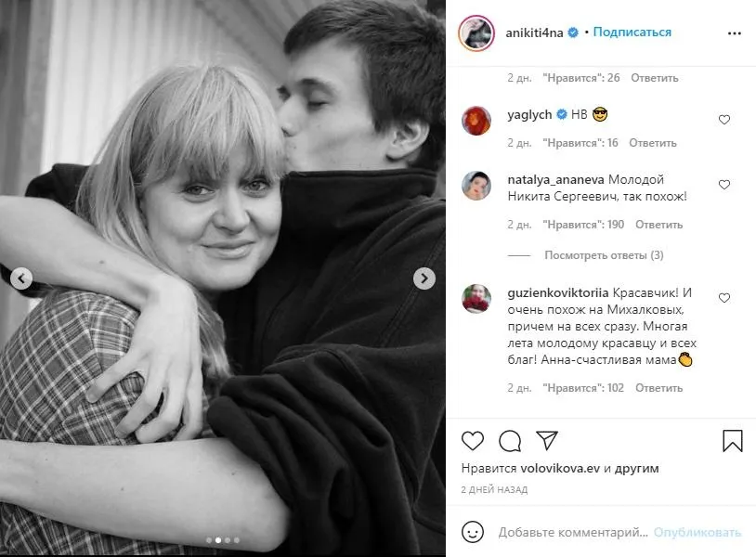Viewport: 756px width, 557px height.
Task: Open volovikova.ev profile from likes
Action: [x=560, y=468]
